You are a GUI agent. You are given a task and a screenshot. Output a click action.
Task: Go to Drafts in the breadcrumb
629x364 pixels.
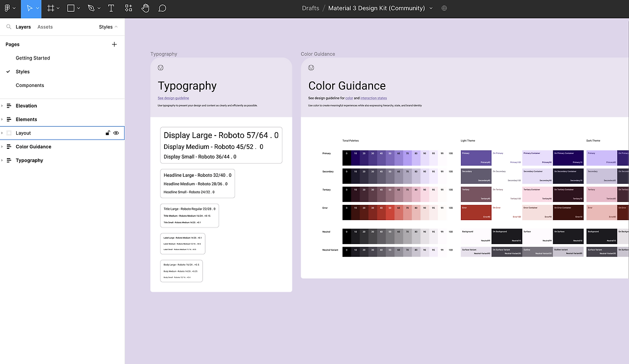tap(311, 8)
